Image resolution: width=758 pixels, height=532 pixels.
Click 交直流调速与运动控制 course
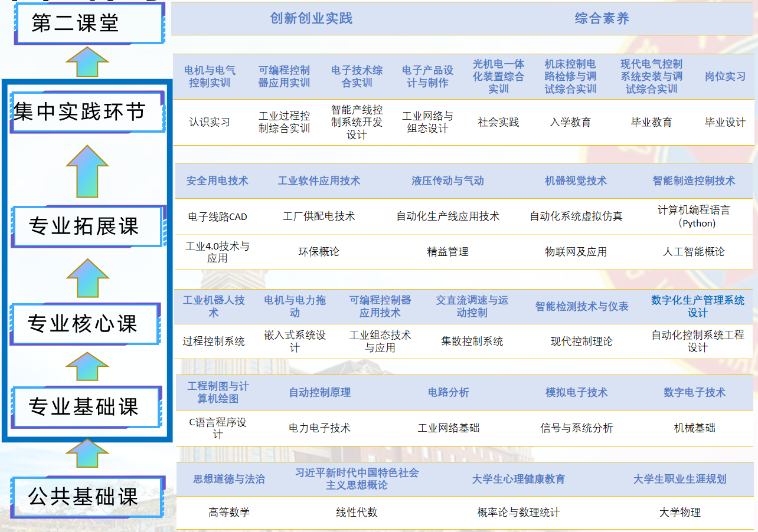coord(472,306)
